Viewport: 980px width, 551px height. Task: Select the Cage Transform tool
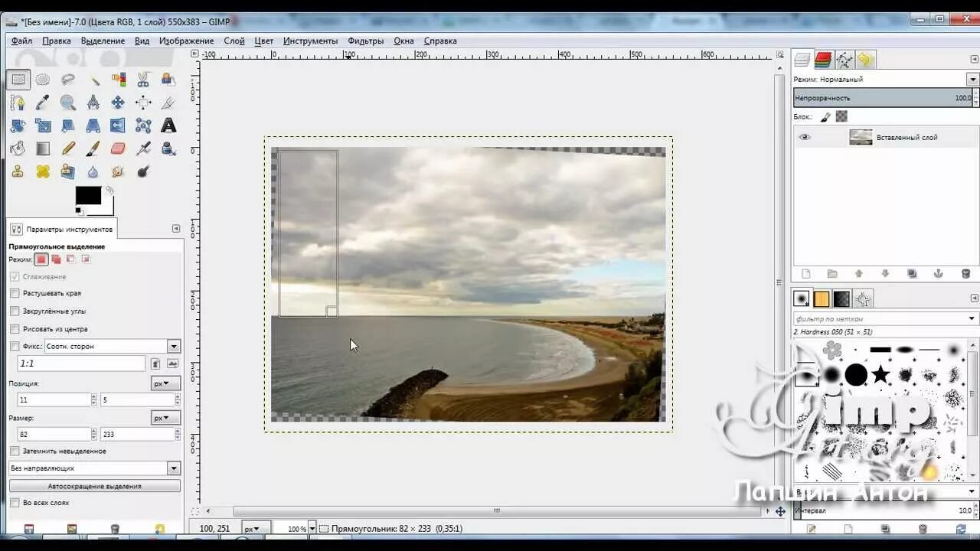click(x=143, y=126)
